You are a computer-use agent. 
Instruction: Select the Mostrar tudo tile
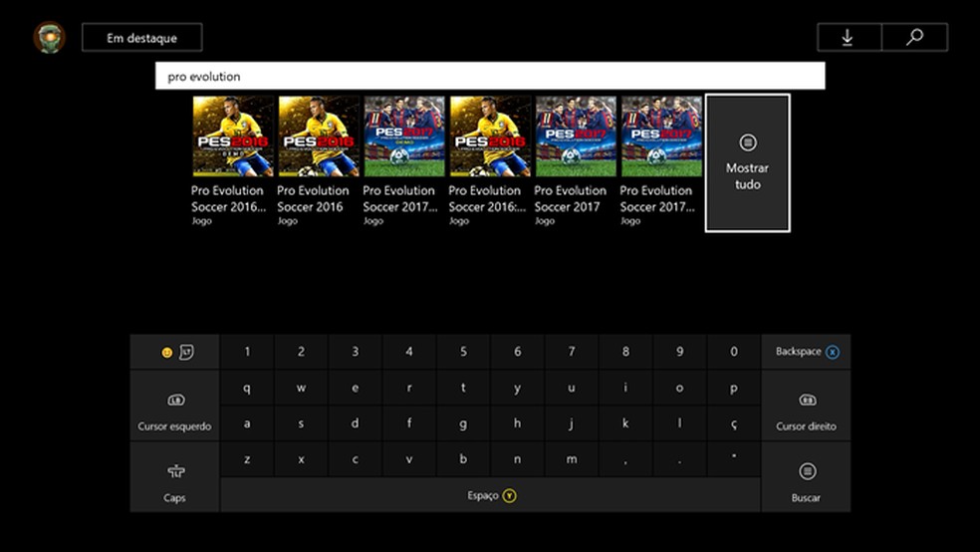coord(748,163)
